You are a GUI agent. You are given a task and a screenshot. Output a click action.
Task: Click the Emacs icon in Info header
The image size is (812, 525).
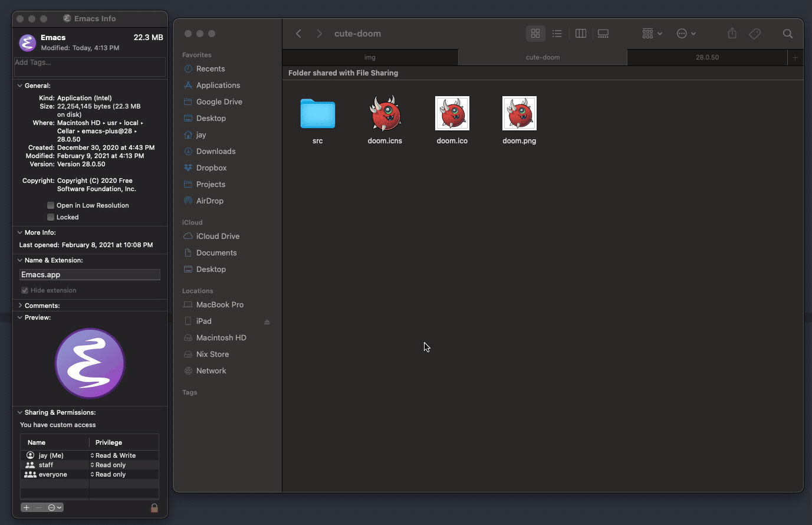[x=28, y=42]
